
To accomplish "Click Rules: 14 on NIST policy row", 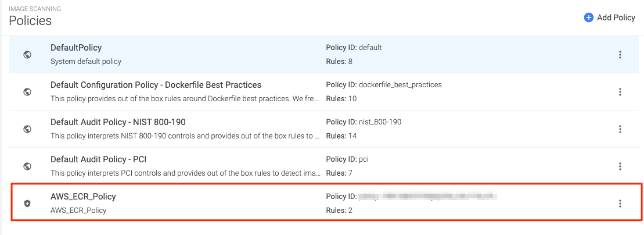I will pyautogui.click(x=341, y=136).
